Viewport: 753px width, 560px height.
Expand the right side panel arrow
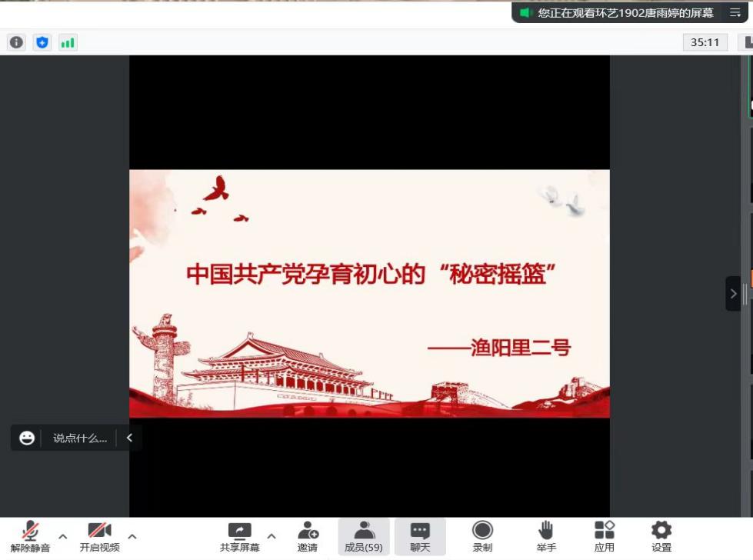[733, 294]
